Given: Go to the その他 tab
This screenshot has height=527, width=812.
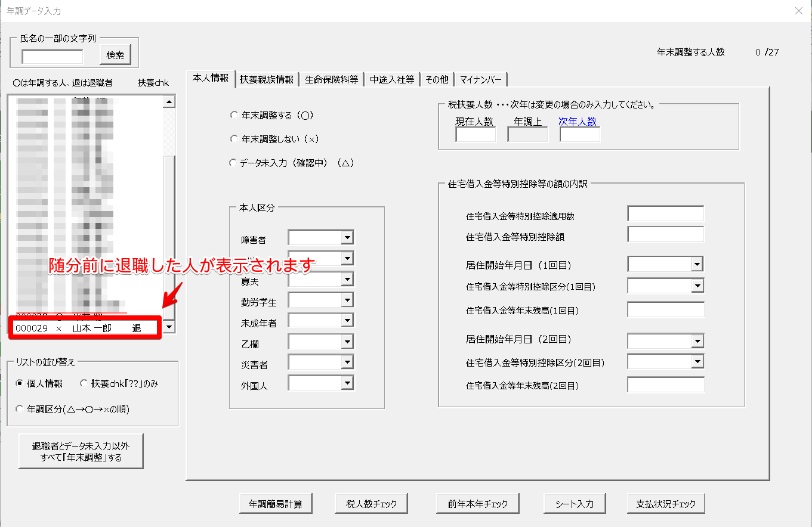Looking at the screenshot, I should [437, 79].
